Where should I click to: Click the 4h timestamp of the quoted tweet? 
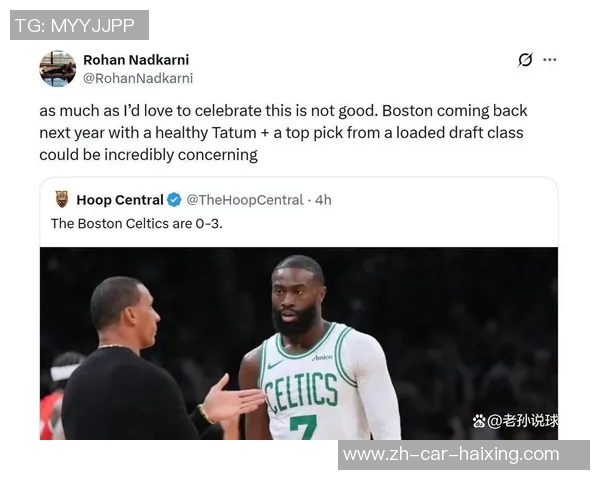click(323, 200)
